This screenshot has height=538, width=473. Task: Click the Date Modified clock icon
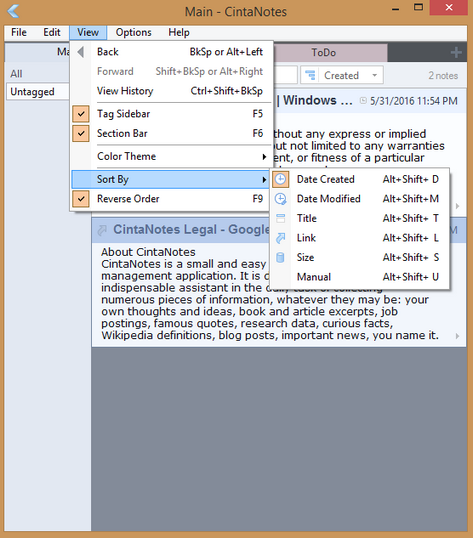point(281,199)
